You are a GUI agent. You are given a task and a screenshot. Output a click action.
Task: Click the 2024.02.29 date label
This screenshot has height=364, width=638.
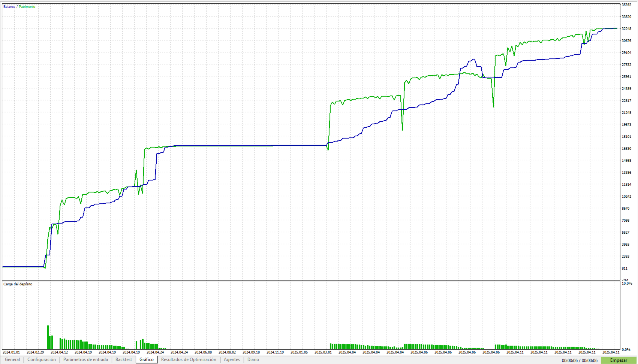coord(35,352)
